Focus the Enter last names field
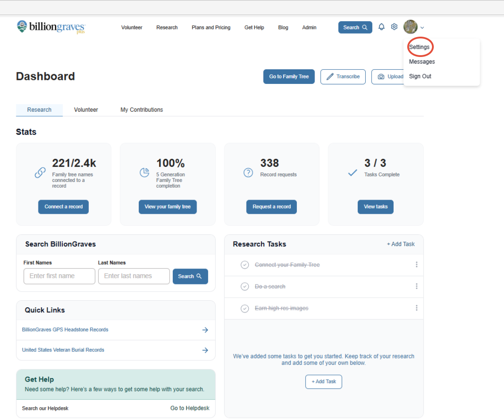This screenshot has height=420, width=504. coord(134,276)
